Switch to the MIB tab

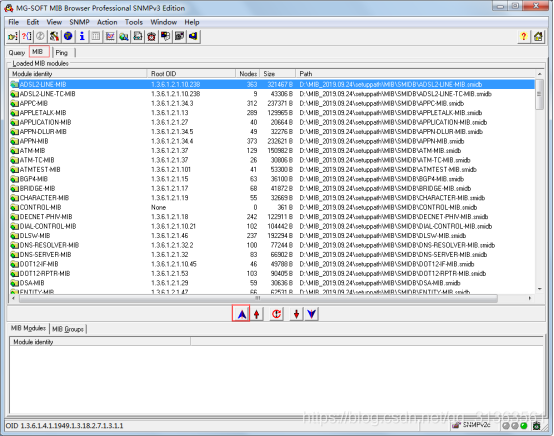tap(39, 52)
